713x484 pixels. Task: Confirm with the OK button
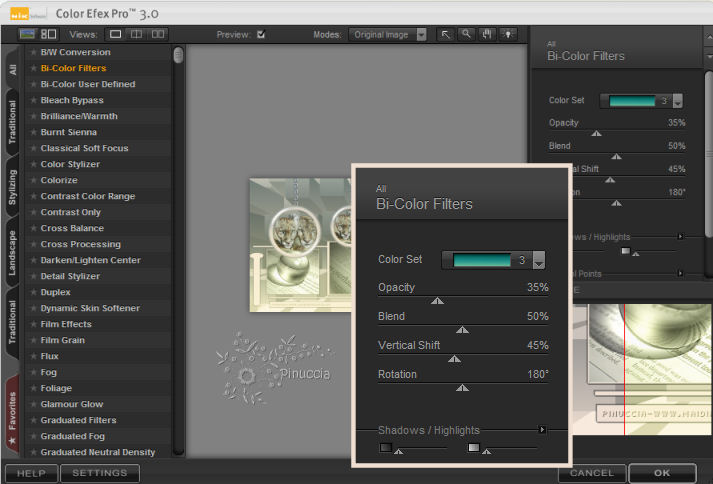pos(662,474)
